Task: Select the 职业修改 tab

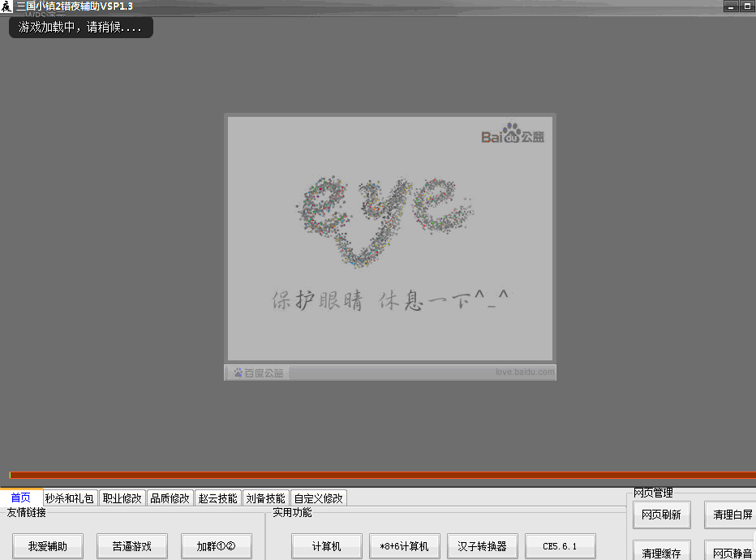Action: pyautogui.click(x=122, y=498)
